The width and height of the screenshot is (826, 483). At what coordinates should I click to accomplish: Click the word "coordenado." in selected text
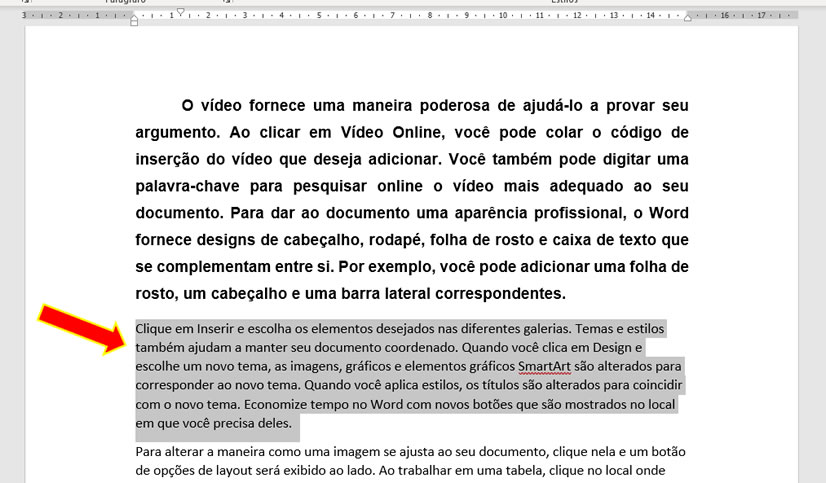click(x=421, y=348)
